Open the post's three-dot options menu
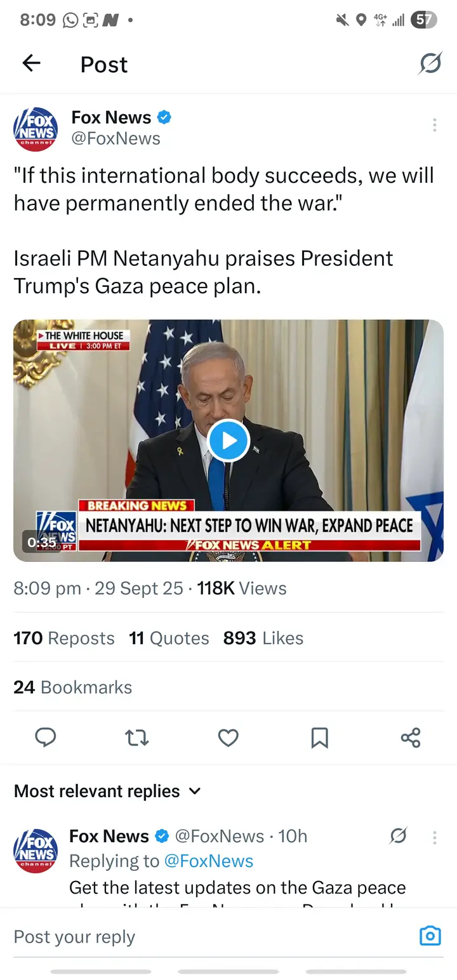The width and height of the screenshot is (457, 980). 434,125
